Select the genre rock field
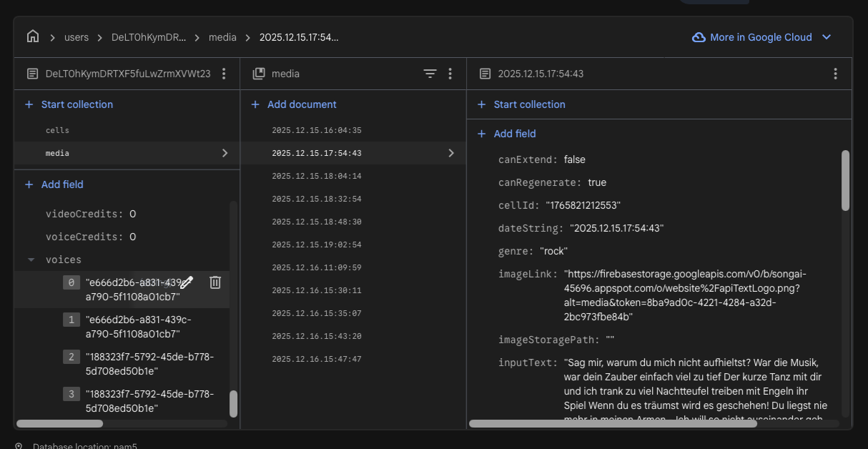Screen dimensions: 868x449 tap(533, 251)
